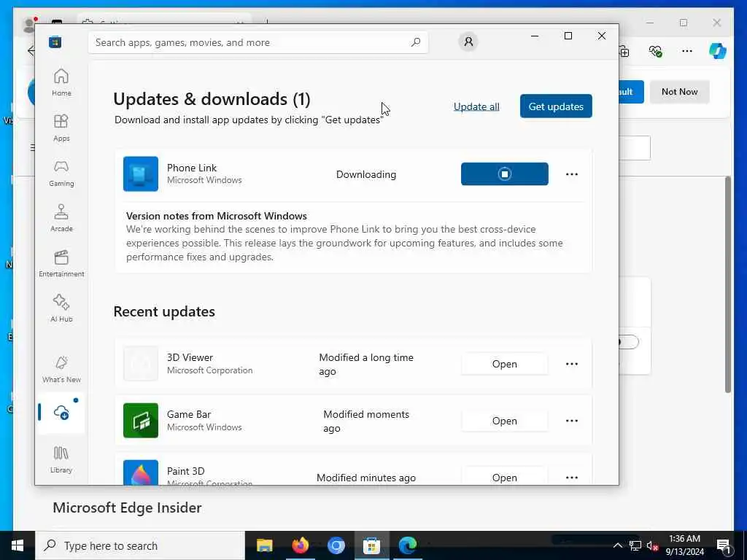Click the Phone Link app icon
This screenshot has width=747, height=560.
pos(141,174)
